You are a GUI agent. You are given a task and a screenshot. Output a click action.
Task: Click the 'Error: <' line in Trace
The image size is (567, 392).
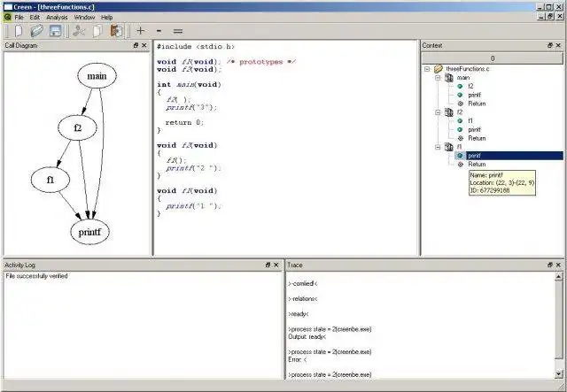(x=298, y=359)
